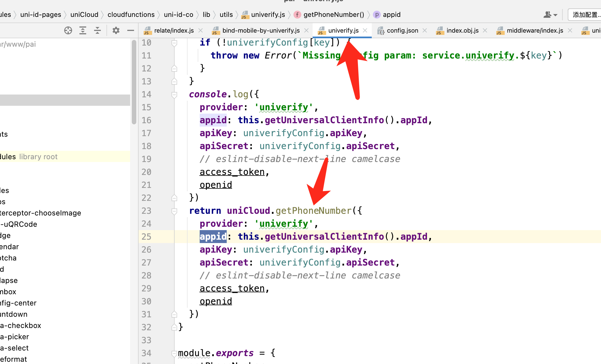The image size is (601, 364).
Task: Fold module.exports block at line 34
Action: point(174,353)
